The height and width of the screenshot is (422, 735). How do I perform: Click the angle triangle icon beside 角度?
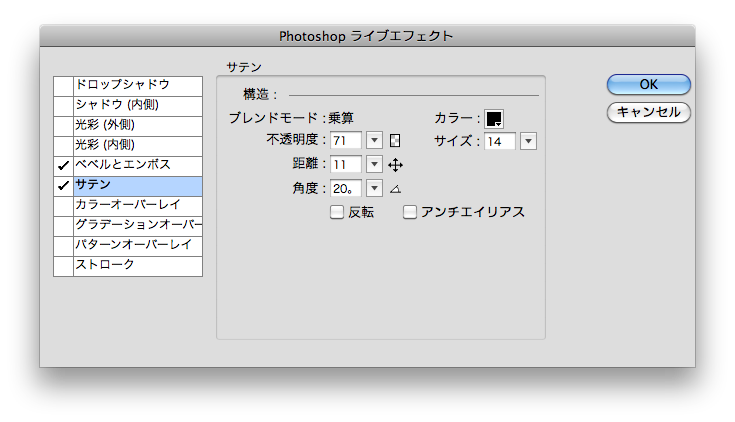(395, 188)
